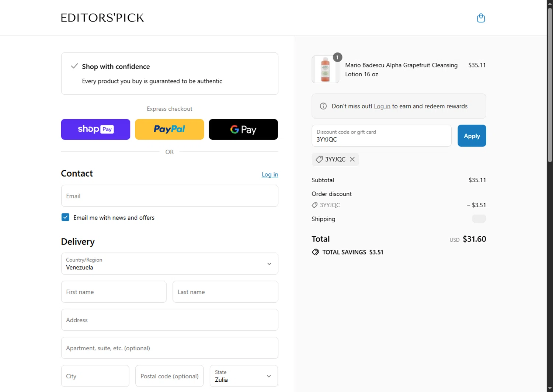Apply the discount code
553x392 pixels.
(472, 136)
